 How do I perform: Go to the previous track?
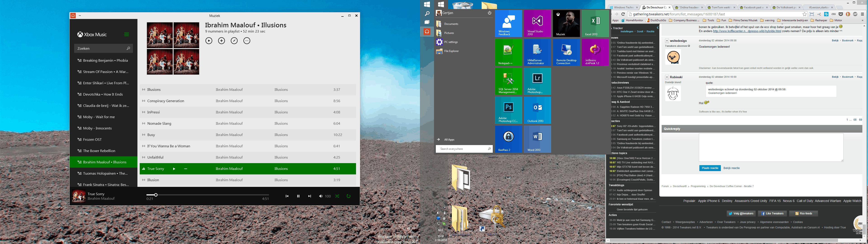coord(287,196)
